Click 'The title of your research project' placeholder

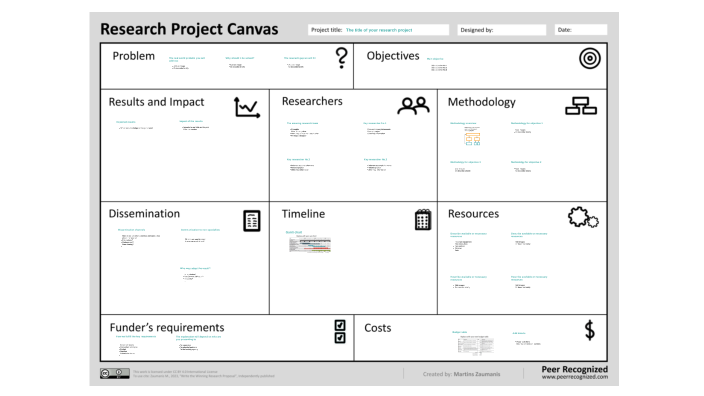379,30
